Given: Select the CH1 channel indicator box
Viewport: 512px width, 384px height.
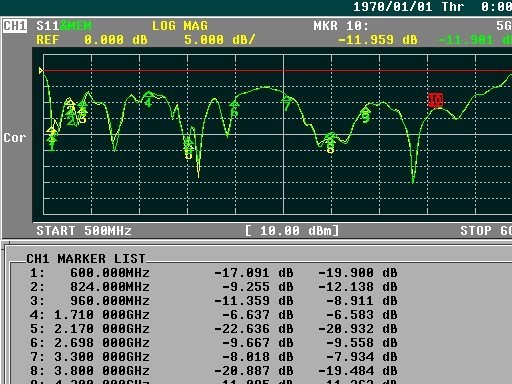Looking at the screenshot, I should [x=15, y=26].
